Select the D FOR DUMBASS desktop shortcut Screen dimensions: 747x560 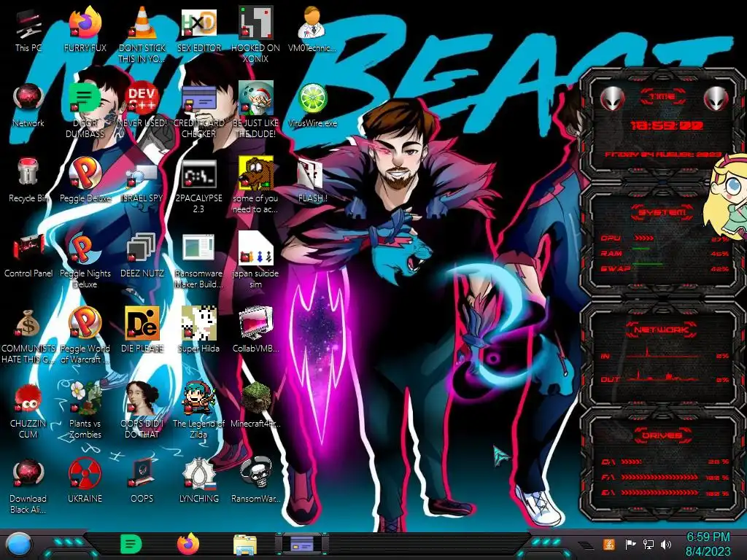point(85,111)
